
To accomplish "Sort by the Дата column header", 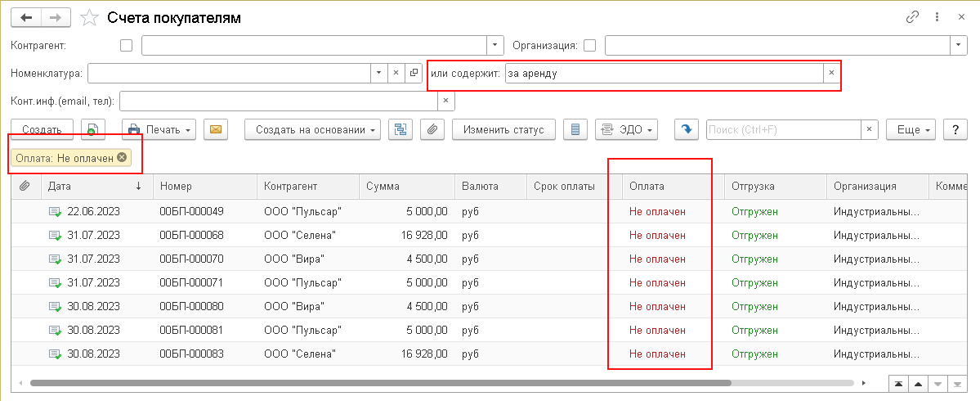I will 97,186.
